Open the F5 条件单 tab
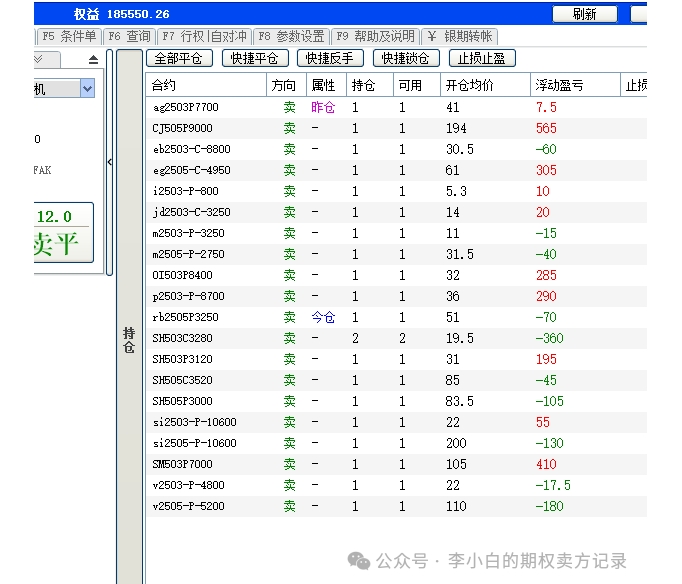Image resolution: width=682 pixels, height=584 pixels. click(x=70, y=37)
